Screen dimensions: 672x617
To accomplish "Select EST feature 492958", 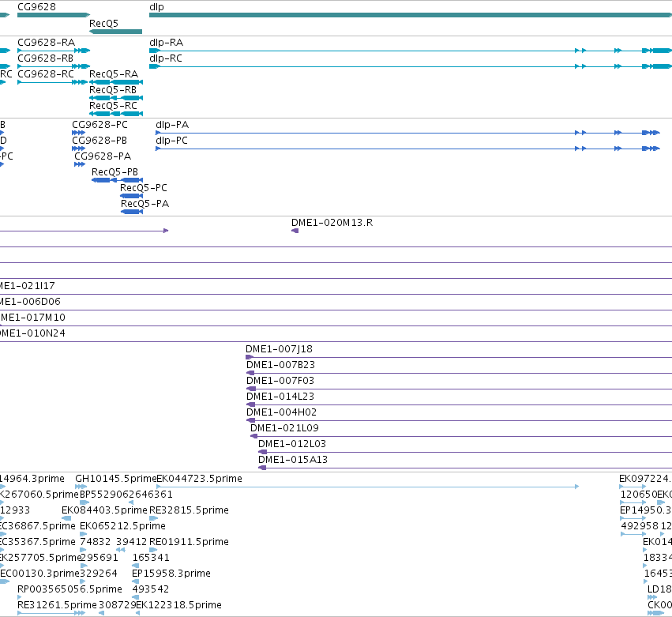I will click(x=633, y=534).
